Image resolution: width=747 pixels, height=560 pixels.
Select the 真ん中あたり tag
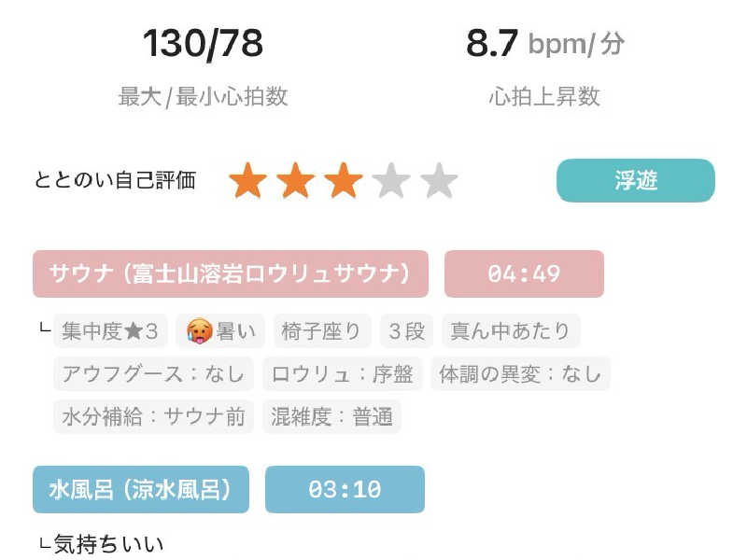[x=511, y=331]
